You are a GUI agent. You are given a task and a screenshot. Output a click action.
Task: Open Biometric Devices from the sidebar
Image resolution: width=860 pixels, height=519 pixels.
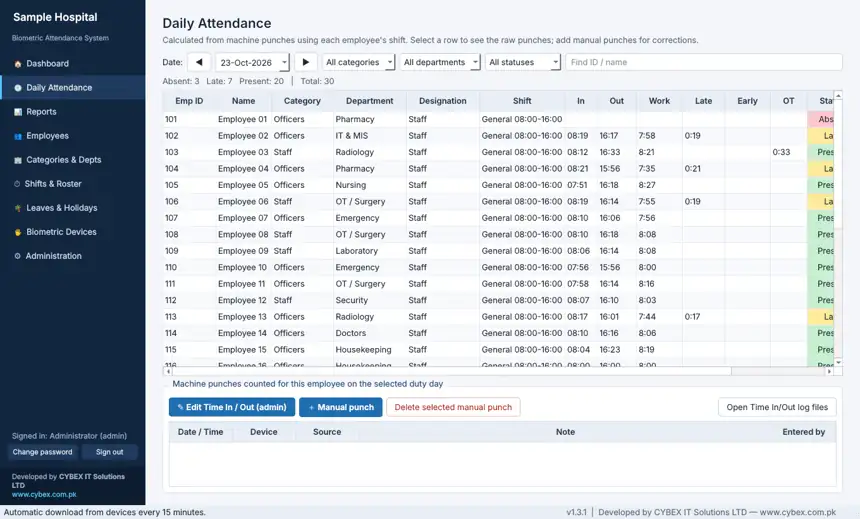(x=72, y=232)
